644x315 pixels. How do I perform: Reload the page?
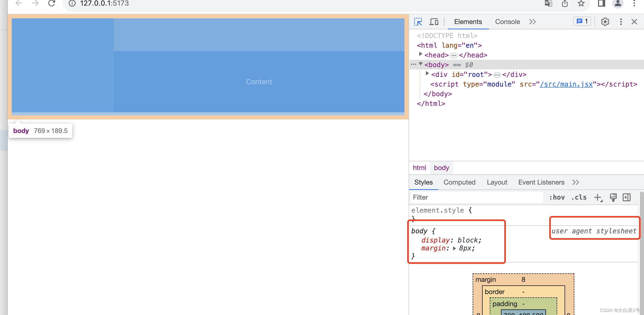(52, 3)
